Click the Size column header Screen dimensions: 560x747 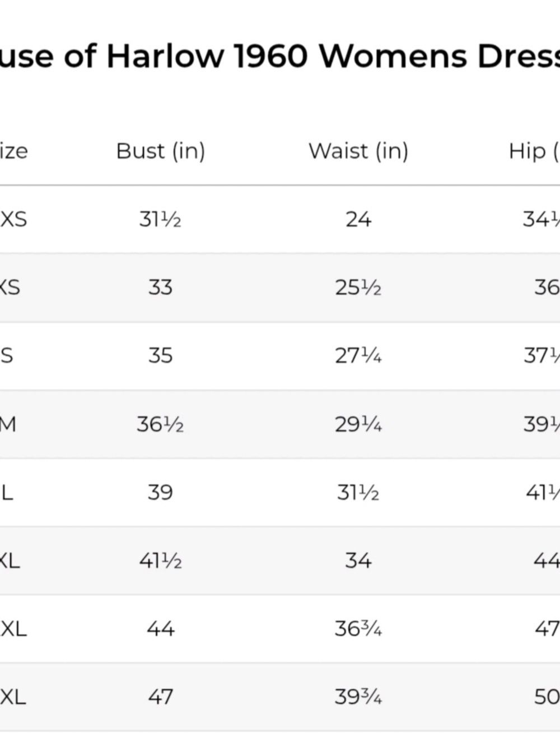tap(13, 151)
